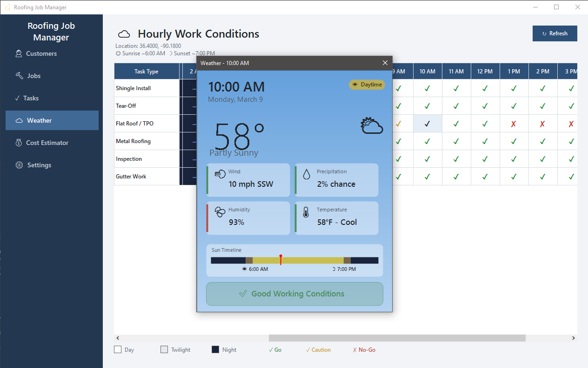This screenshot has width=588, height=368.
Task: Click Metal Roofing 11 AM go checkmark
Action: (x=456, y=141)
